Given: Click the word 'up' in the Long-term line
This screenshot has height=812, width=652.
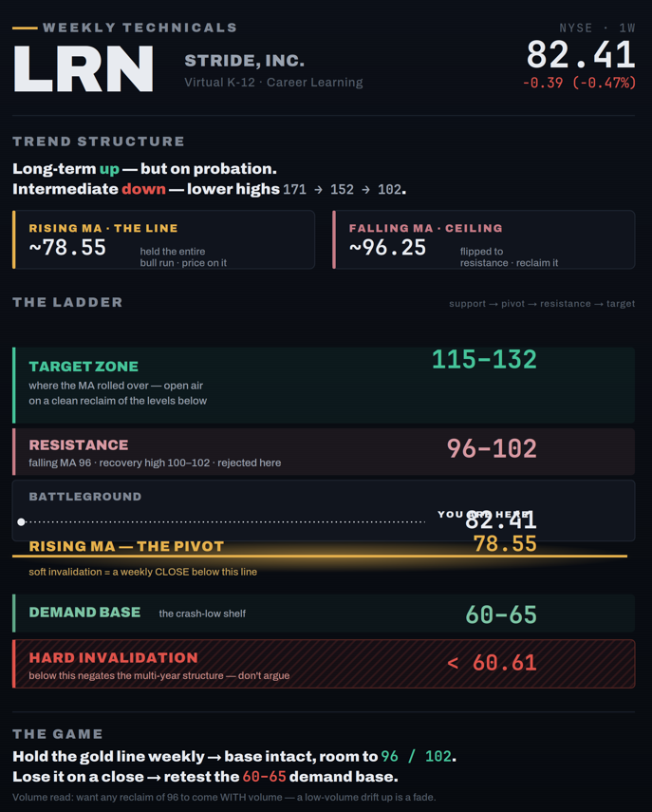Looking at the screenshot, I should click(109, 169).
